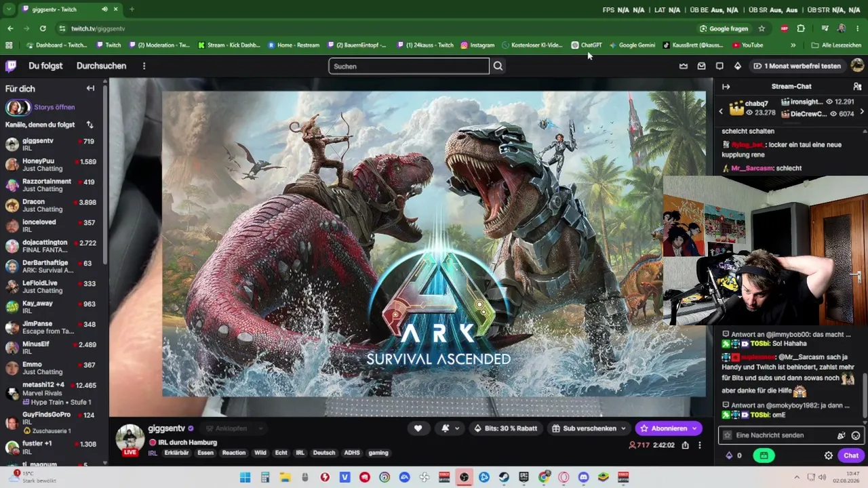Click the Chat send button
868x488 pixels.
tap(851, 455)
